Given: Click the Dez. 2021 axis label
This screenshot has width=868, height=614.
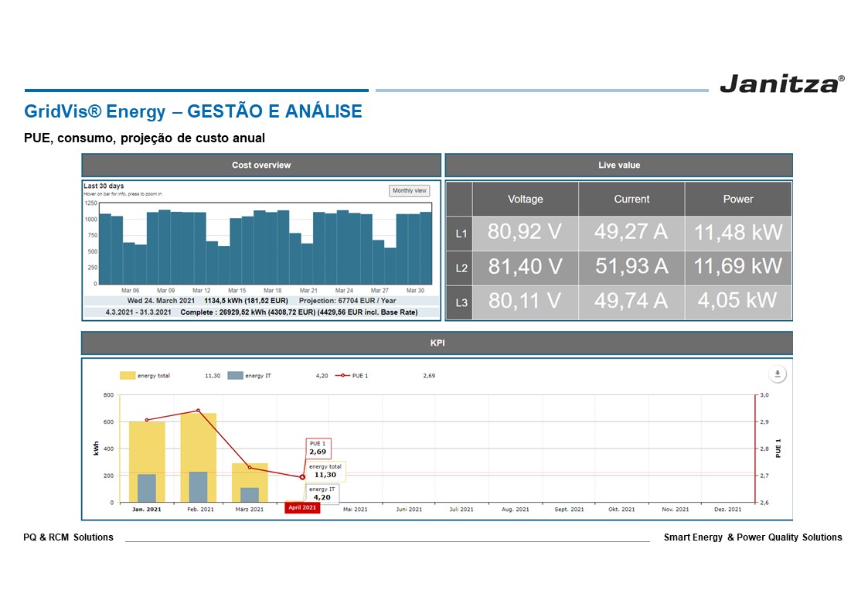Looking at the screenshot, I should pos(728,510).
